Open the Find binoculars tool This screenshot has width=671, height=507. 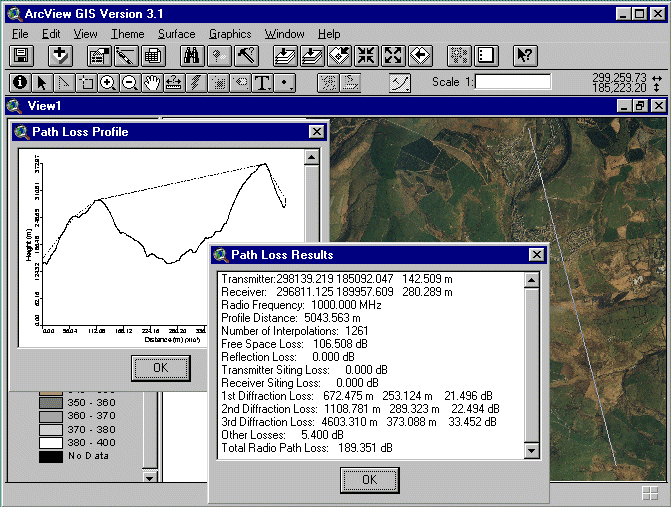tap(192, 56)
